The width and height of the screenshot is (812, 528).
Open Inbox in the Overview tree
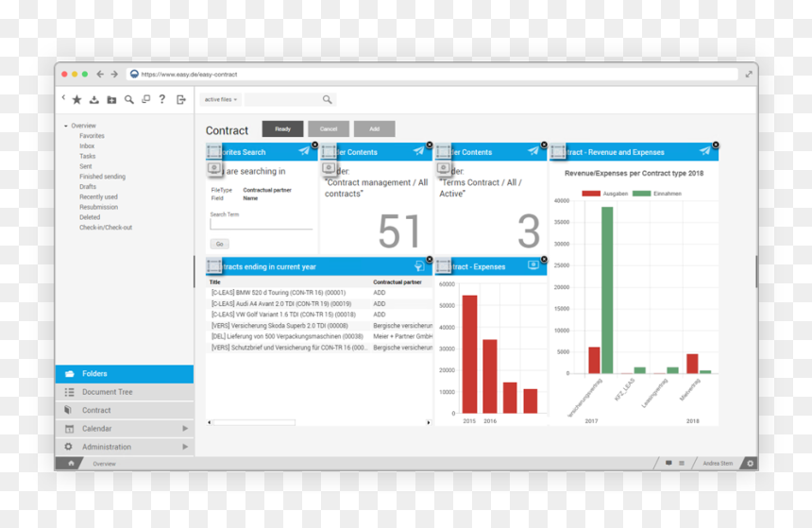(x=87, y=146)
